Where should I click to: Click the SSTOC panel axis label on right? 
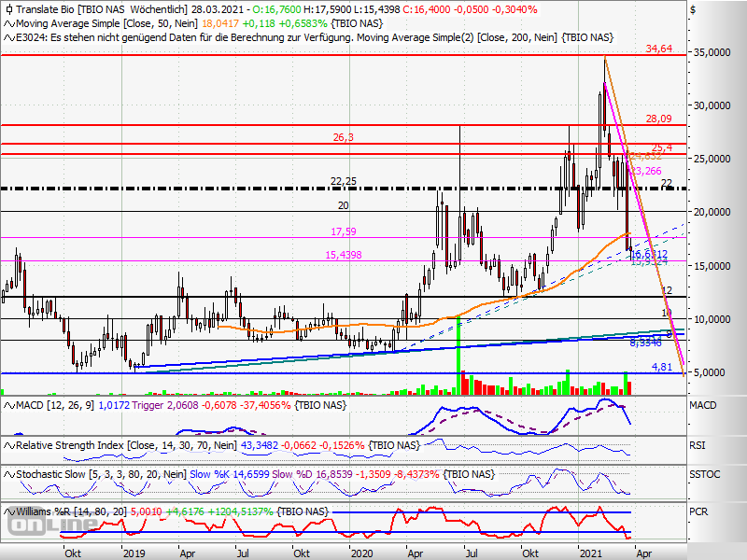click(x=704, y=475)
